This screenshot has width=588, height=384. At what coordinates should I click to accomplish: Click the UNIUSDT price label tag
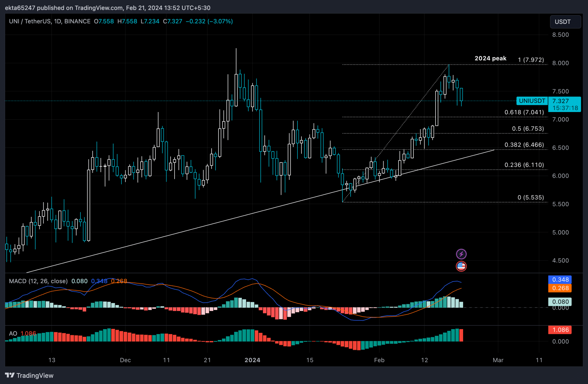[532, 101]
